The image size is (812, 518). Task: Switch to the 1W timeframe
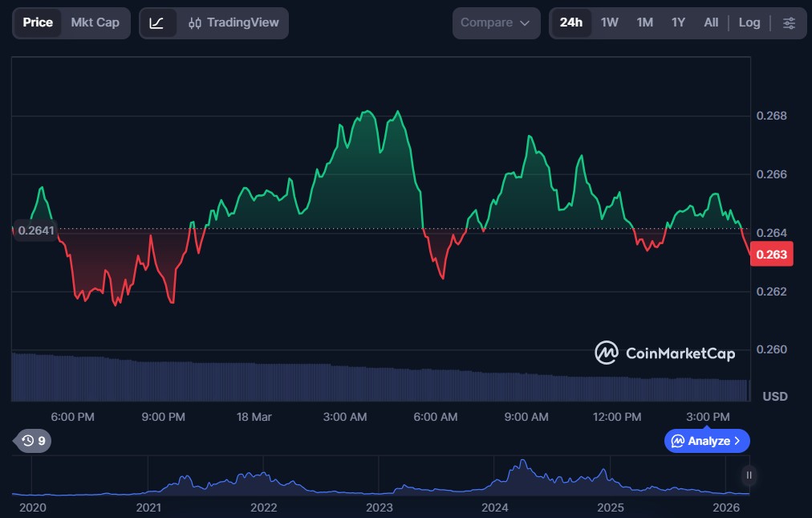coord(610,22)
